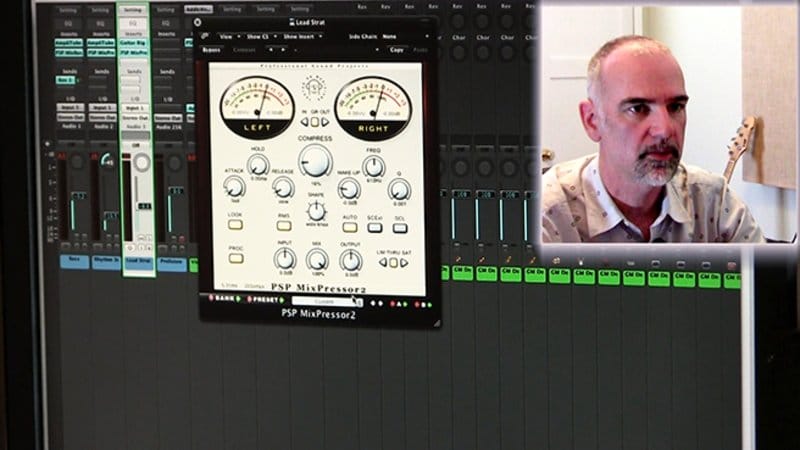Click left arrow of LIM THRU SAT selector
This screenshot has width=800, height=450.
click(x=383, y=263)
